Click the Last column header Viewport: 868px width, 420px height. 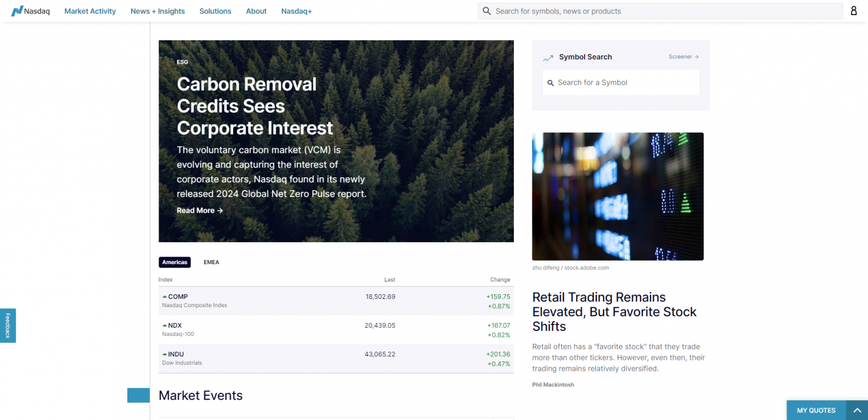[390, 280]
